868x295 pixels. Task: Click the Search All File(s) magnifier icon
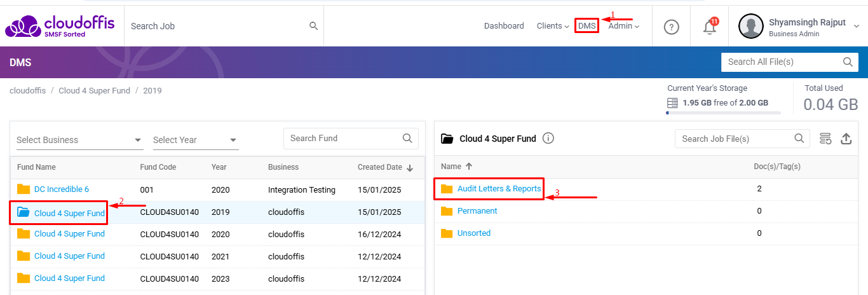point(847,62)
